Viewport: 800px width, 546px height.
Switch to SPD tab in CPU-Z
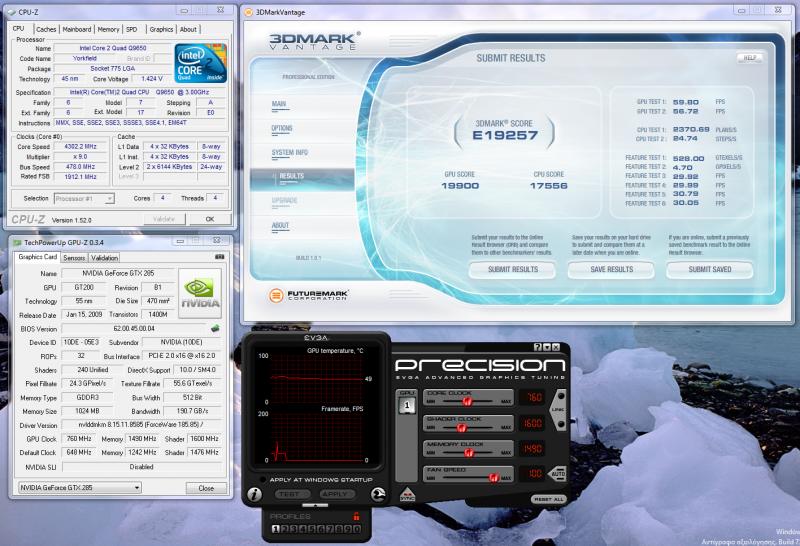point(132,30)
